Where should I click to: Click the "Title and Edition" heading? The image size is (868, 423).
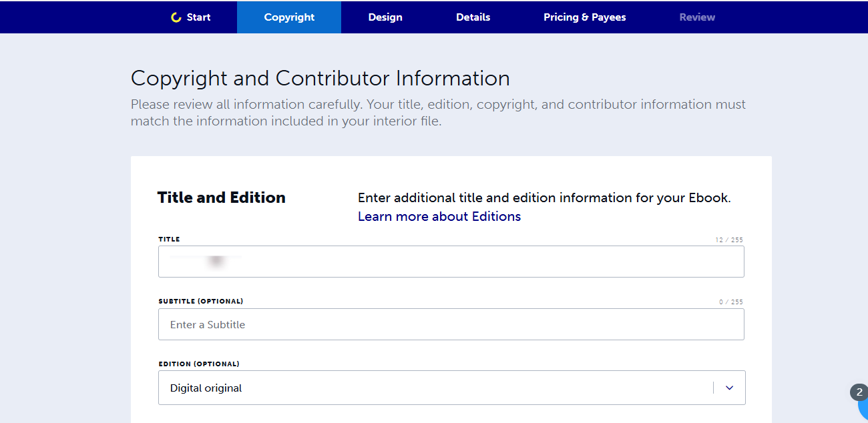221,197
